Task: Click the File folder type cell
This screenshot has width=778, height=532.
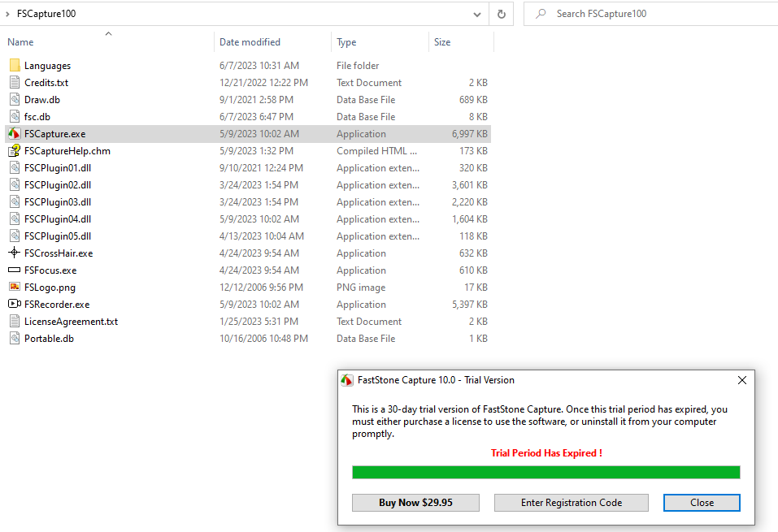Action: coord(357,66)
